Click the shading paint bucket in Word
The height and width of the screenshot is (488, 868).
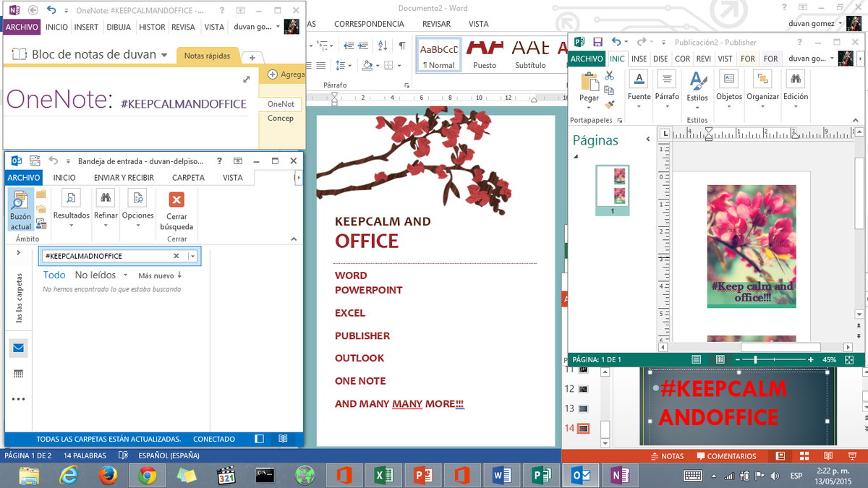point(367,66)
